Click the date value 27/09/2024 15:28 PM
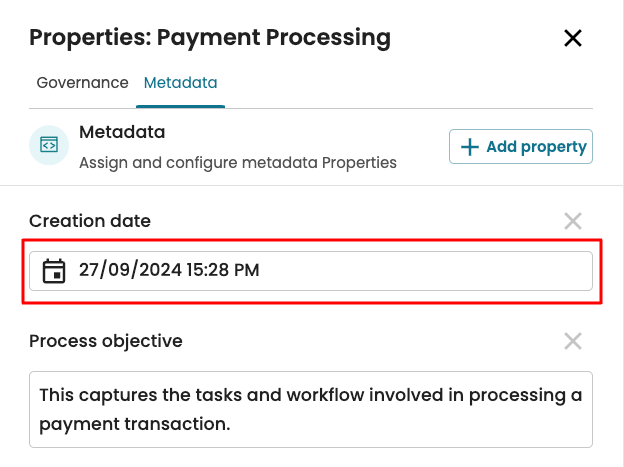Viewport: 624px width, 467px height. (x=169, y=270)
